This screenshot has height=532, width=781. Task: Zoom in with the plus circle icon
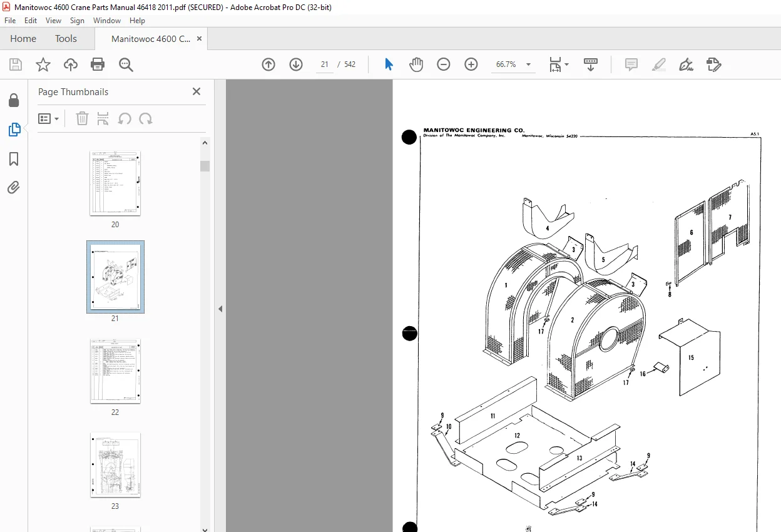(x=471, y=64)
